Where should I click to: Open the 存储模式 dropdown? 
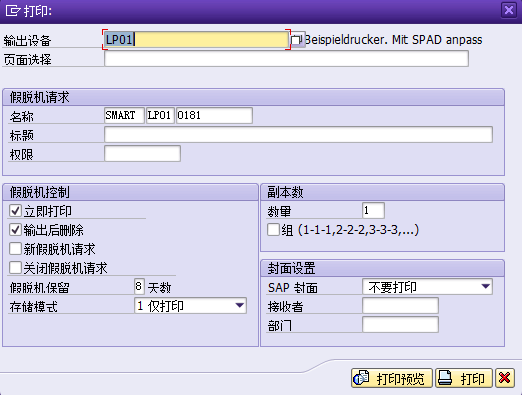point(191,306)
